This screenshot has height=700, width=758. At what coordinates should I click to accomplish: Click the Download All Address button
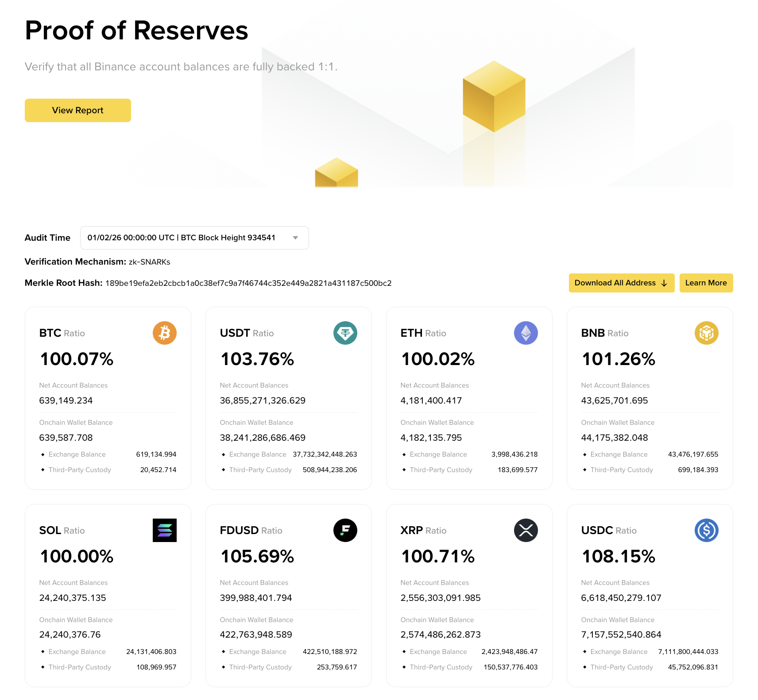[x=621, y=283]
